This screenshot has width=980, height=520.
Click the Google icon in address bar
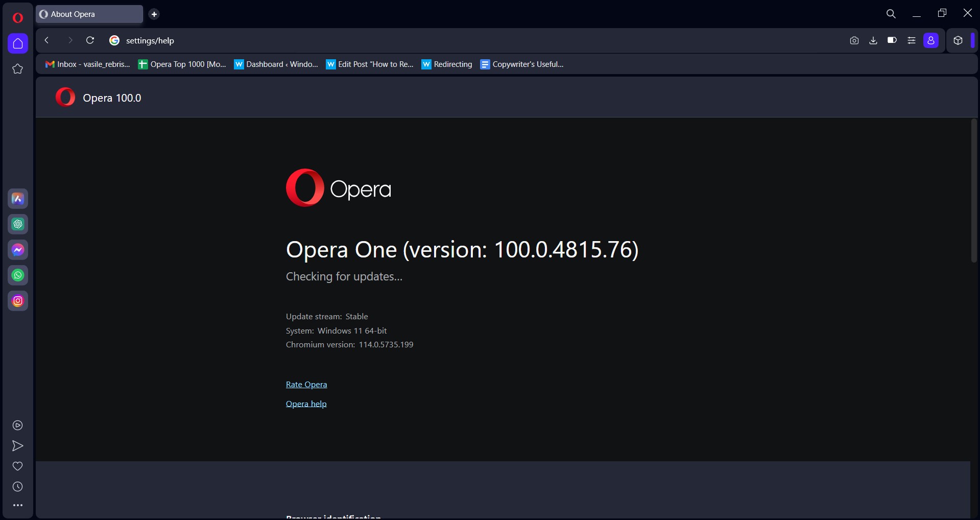tap(114, 40)
